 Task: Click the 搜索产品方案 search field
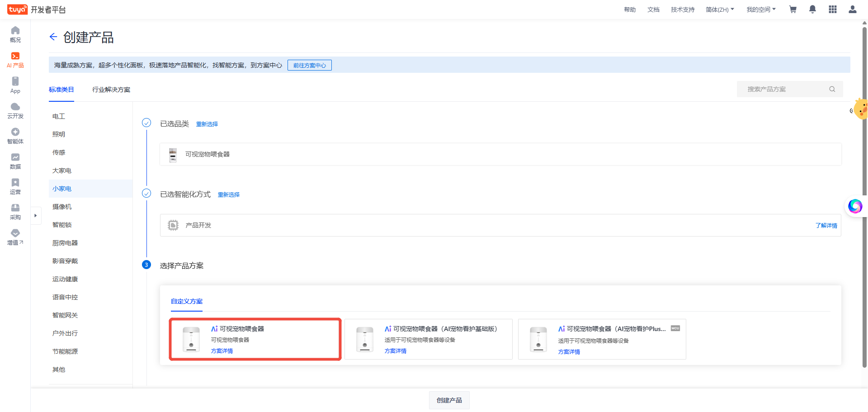(x=784, y=89)
